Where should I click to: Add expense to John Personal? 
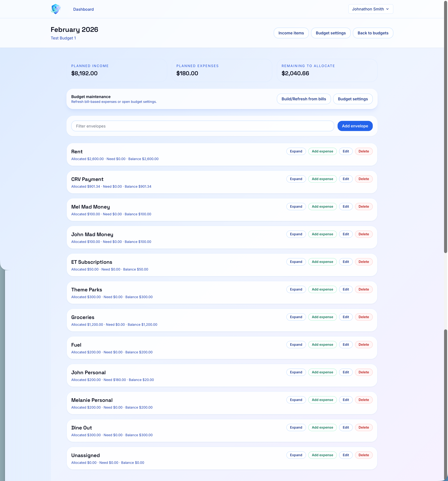tap(322, 372)
